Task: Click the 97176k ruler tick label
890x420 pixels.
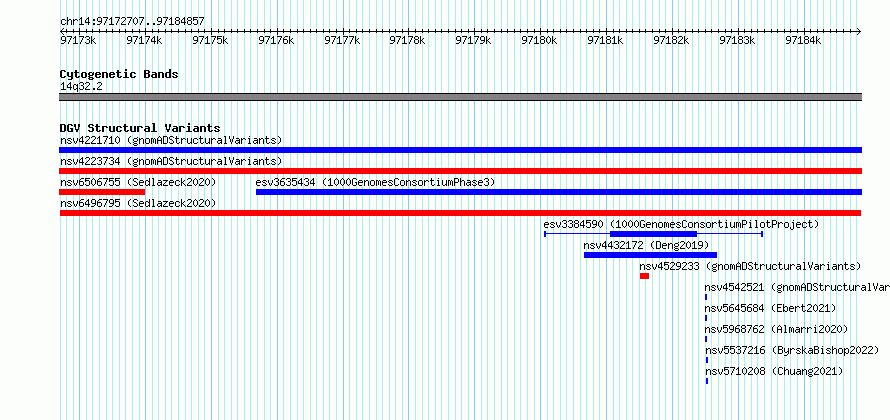Action: (276, 40)
